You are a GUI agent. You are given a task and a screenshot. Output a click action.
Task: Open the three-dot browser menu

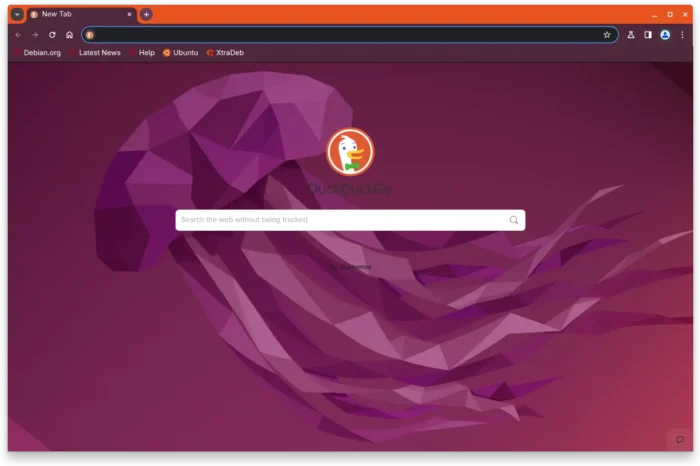pyautogui.click(x=682, y=35)
